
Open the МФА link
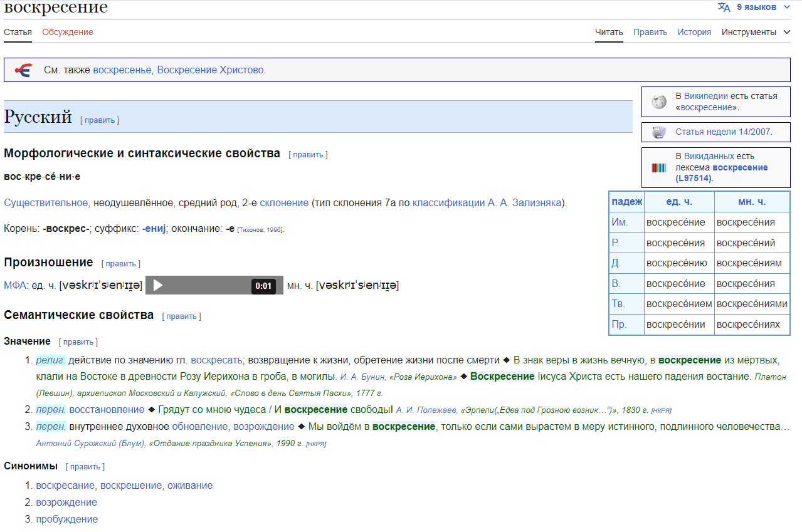tap(15, 286)
